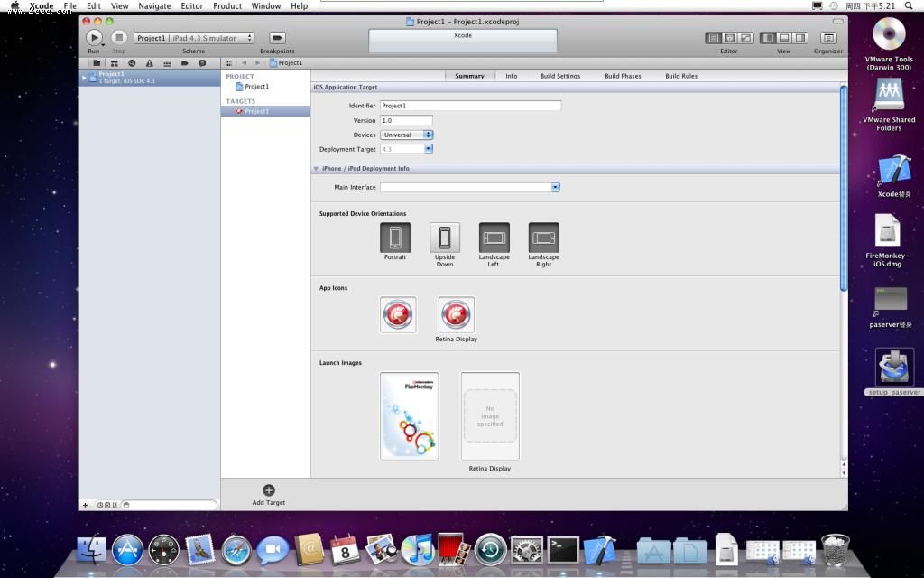This screenshot has width=924, height=578.
Task: Switch to the Summary tab
Action: (469, 76)
